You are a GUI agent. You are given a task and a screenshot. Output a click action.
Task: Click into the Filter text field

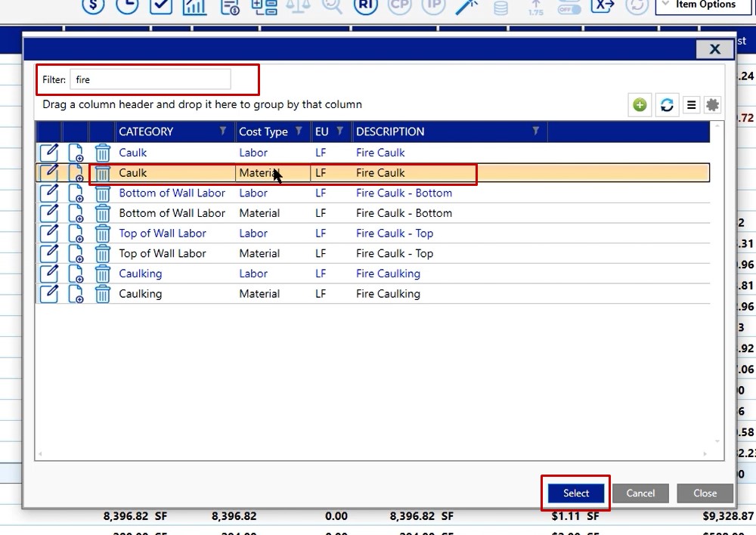click(150, 79)
